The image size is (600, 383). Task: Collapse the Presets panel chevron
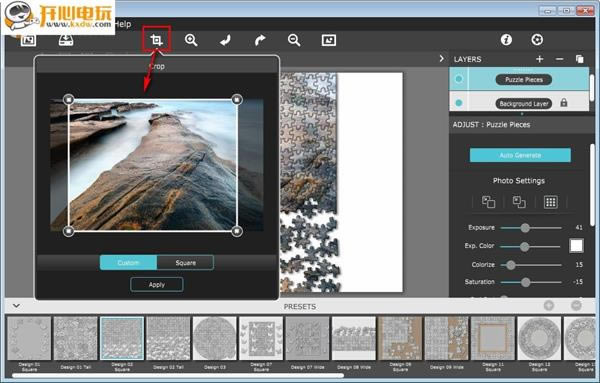(16, 306)
